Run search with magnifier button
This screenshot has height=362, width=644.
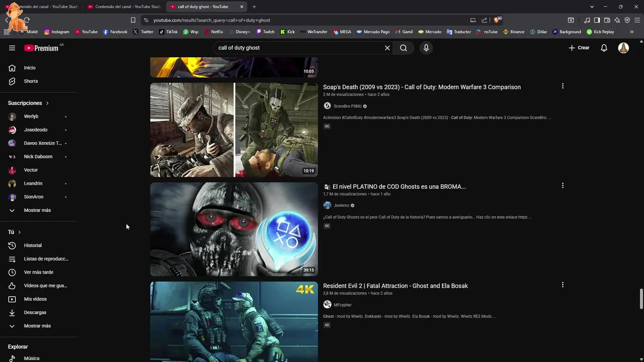coord(404,48)
